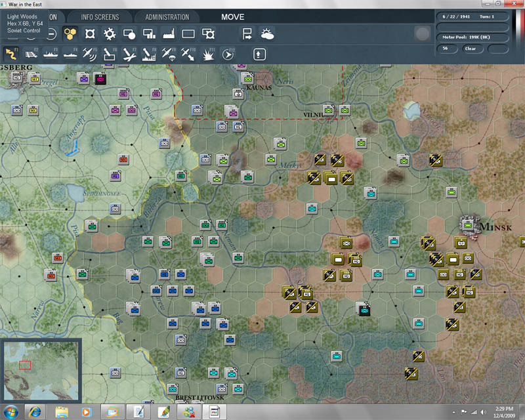The width and height of the screenshot is (525, 420).
Task: Toggle the yellow hex grid icon
Action: point(70,34)
